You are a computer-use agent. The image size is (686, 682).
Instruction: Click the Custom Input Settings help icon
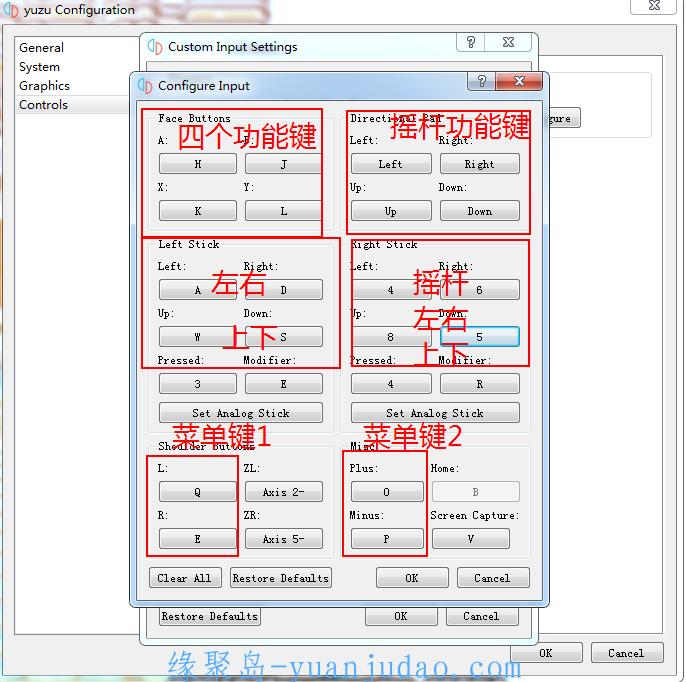click(x=471, y=42)
